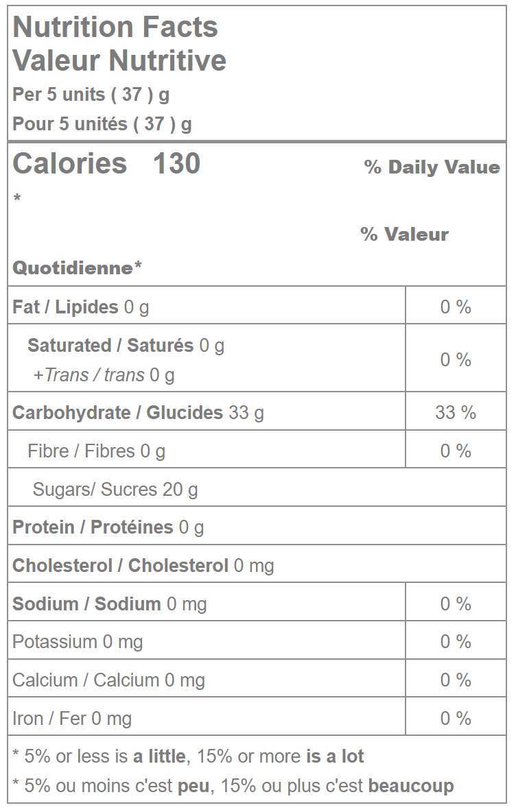Viewport: 516px width, 812px height.
Task: Click the Carbohydrate / Glucides 33 g row
Action: 138,412
